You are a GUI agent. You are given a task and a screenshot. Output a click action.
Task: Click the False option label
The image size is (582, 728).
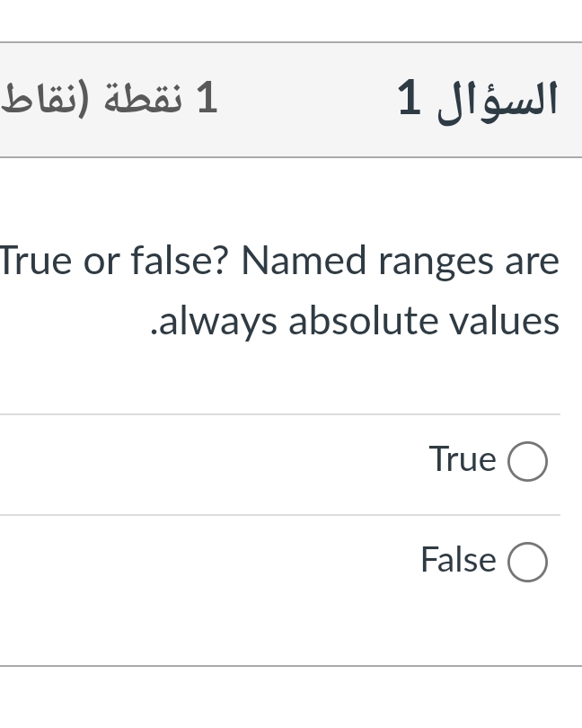pos(458,560)
